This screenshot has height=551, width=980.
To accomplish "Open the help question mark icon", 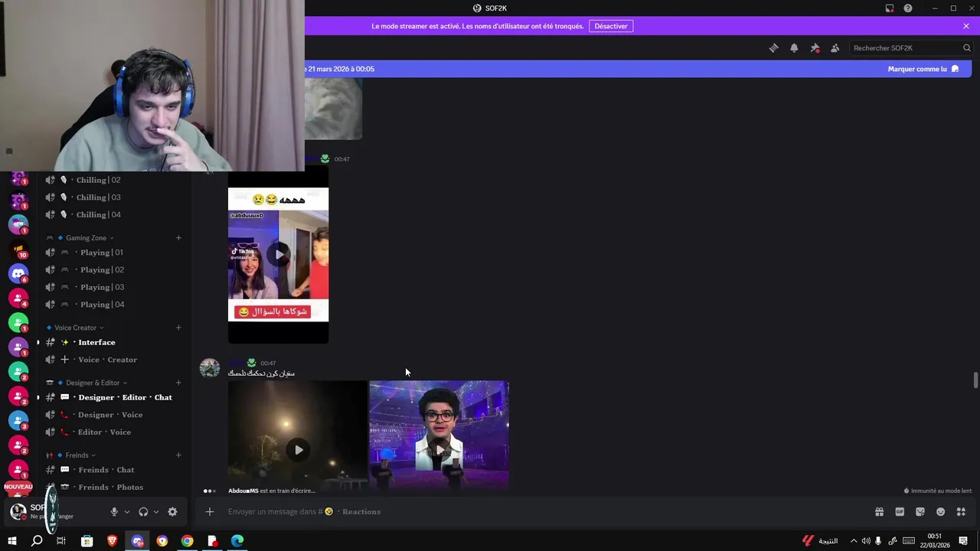I will (x=908, y=8).
